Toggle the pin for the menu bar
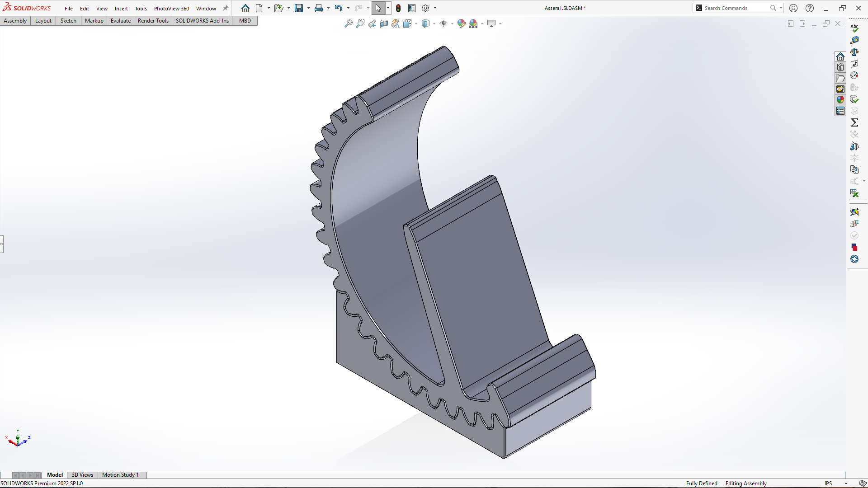Viewport: 868px width, 488px height. [x=226, y=8]
